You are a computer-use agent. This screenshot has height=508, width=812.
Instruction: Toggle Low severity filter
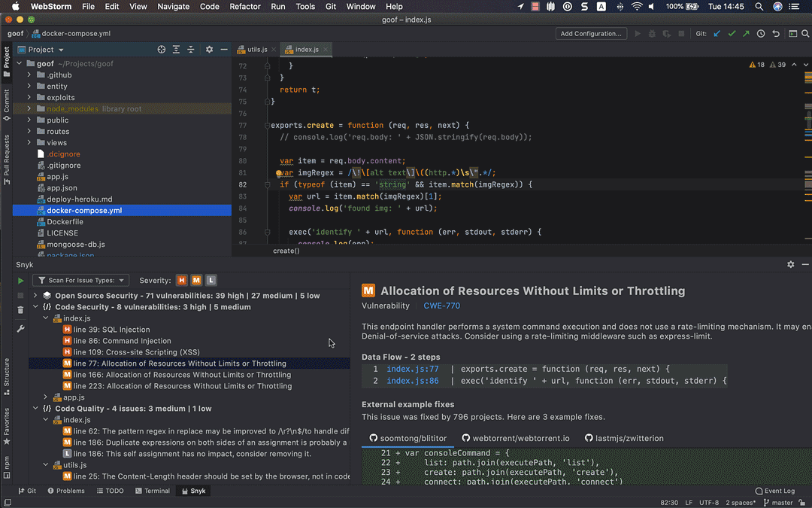tap(211, 281)
